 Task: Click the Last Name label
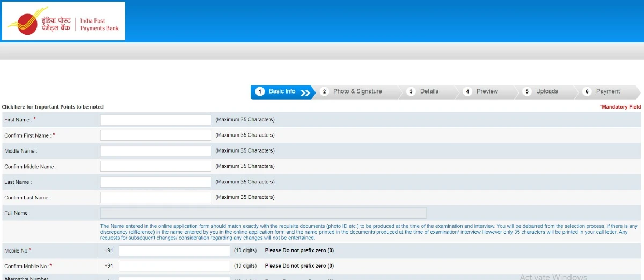18,182
